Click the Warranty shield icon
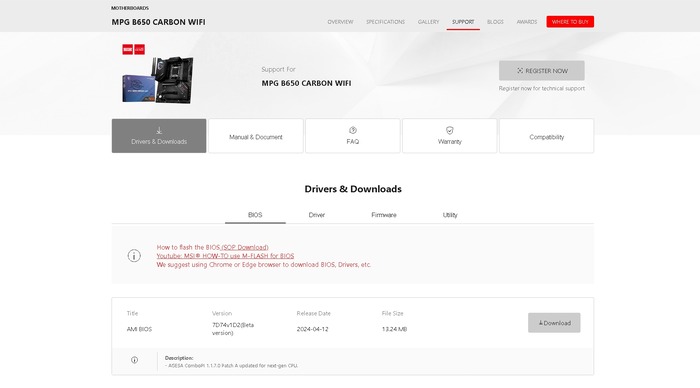700x388 pixels. tap(450, 130)
